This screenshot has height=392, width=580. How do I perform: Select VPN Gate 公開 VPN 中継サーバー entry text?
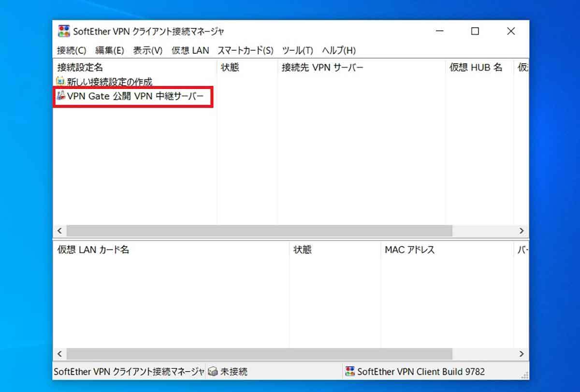tap(135, 97)
